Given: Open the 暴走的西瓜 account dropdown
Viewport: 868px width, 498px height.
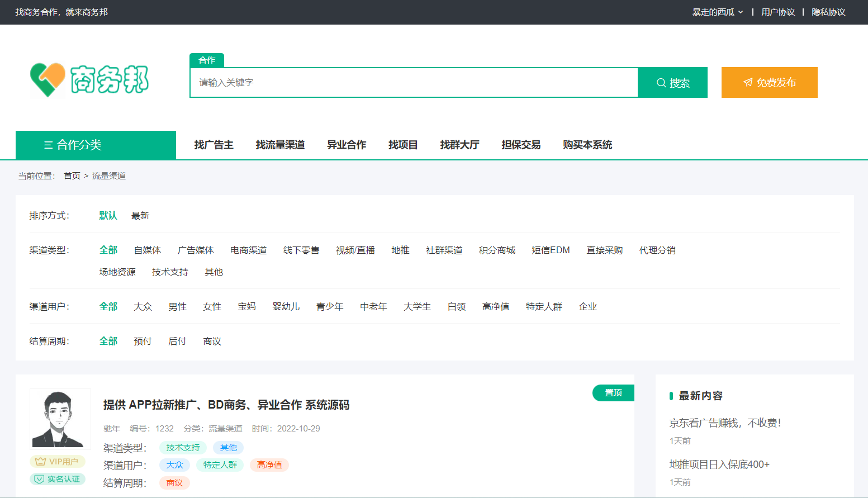Looking at the screenshot, I should click(717, 12).
